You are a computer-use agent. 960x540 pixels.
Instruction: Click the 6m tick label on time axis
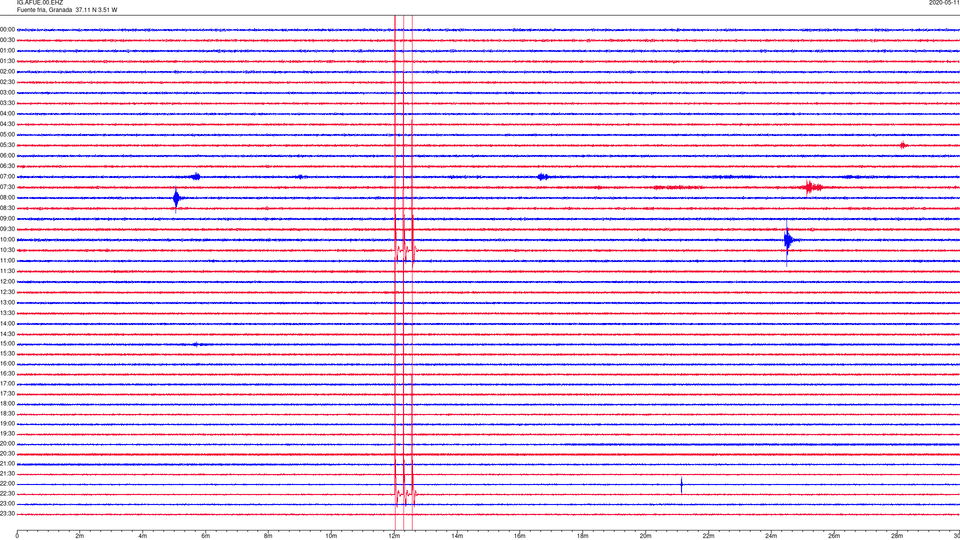206,536
